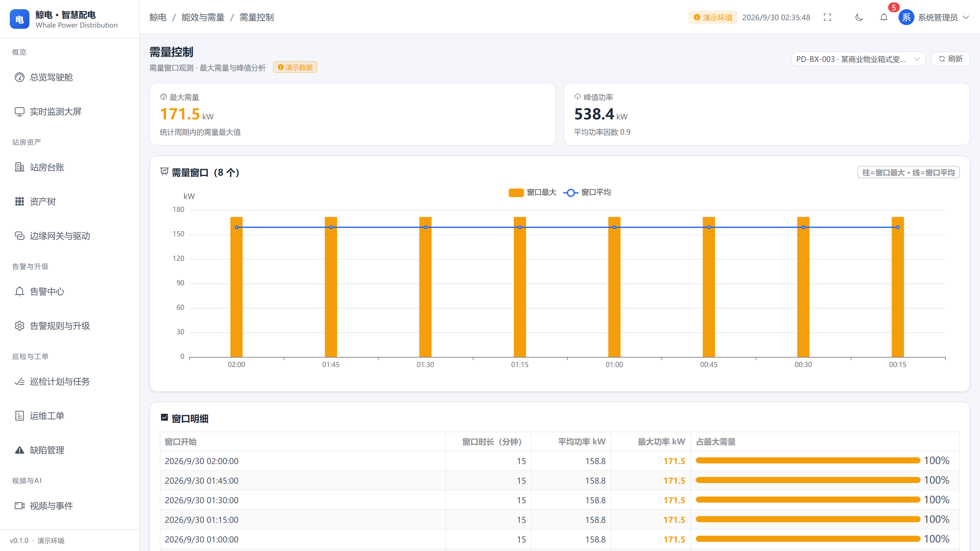
Task: Click progress bar in 01:30:00 row
Action: 808,500
